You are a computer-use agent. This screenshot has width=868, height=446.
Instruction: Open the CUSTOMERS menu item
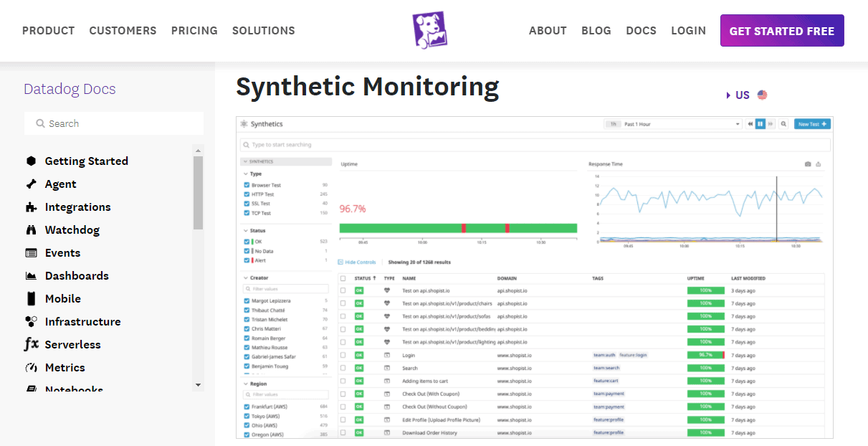click(x=123, y=31)
